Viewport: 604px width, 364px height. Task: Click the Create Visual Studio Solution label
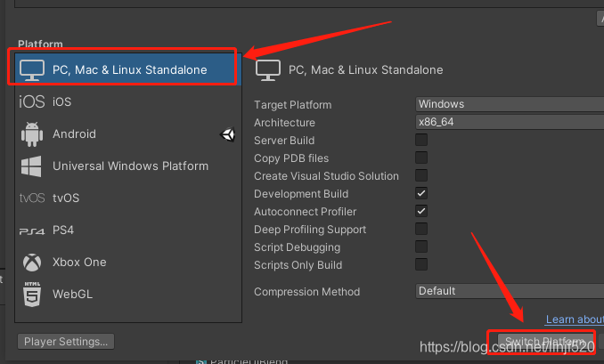326,176
